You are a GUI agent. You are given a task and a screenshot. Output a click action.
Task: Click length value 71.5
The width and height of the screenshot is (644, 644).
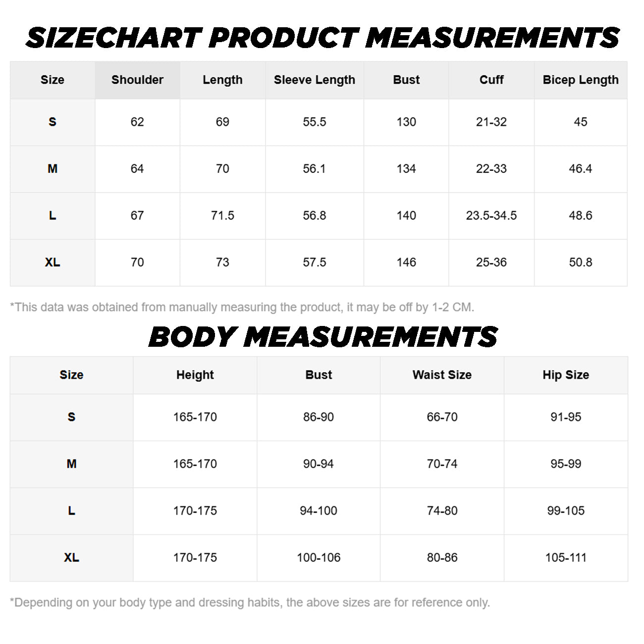pos(222,215)
